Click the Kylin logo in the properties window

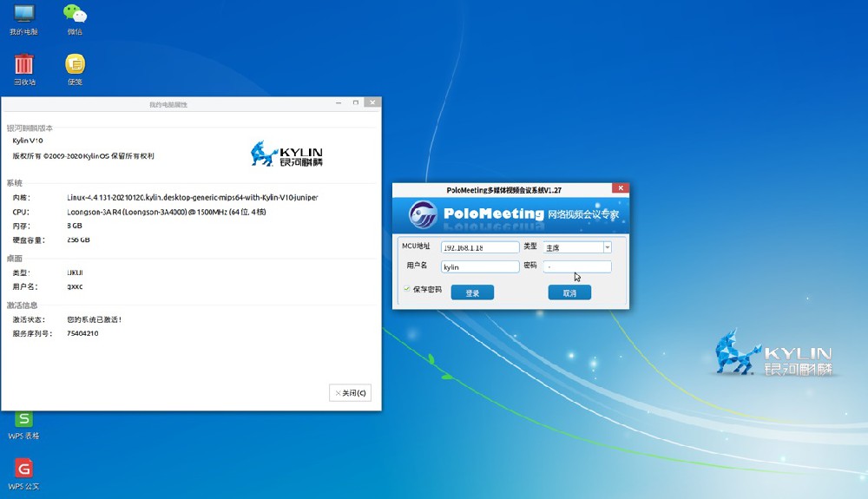click(x=286, y=154)
